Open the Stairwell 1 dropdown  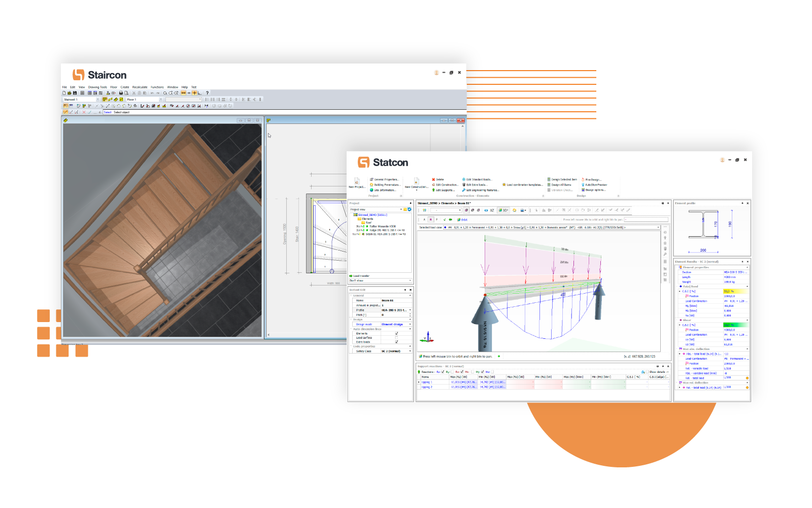[x=97, y=100]
